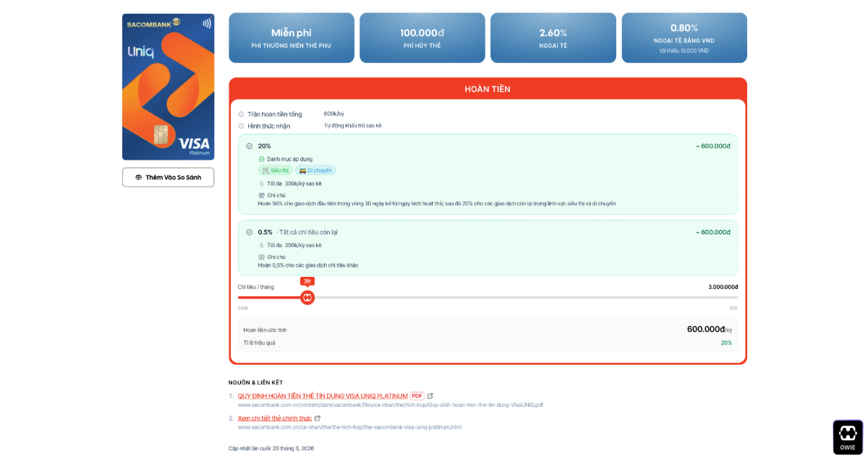Click external link icon after Xem chi tiết thẻ
This screenshot has height=464, width=868.
point(318,418)
